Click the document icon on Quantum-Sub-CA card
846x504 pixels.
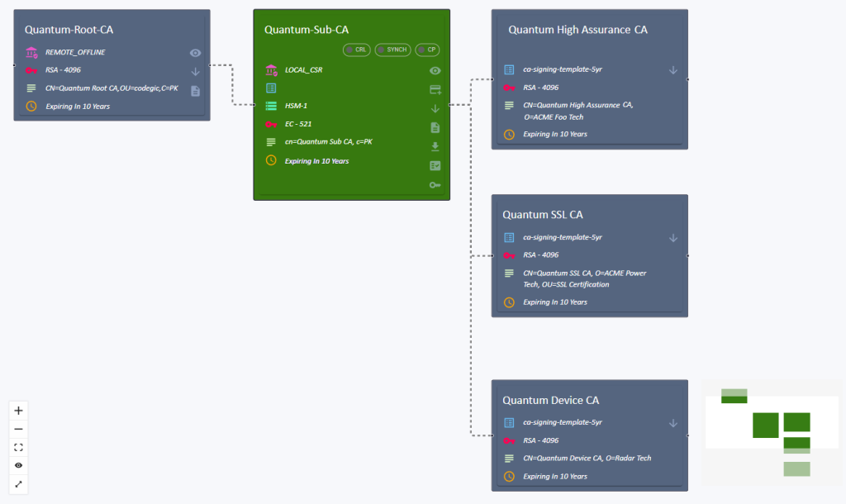point(435,127)
